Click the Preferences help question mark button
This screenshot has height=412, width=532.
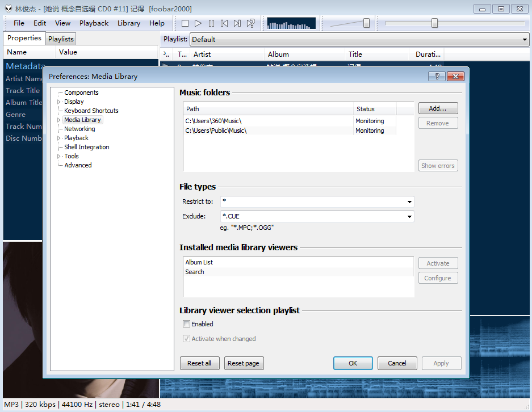click(437, 76)
